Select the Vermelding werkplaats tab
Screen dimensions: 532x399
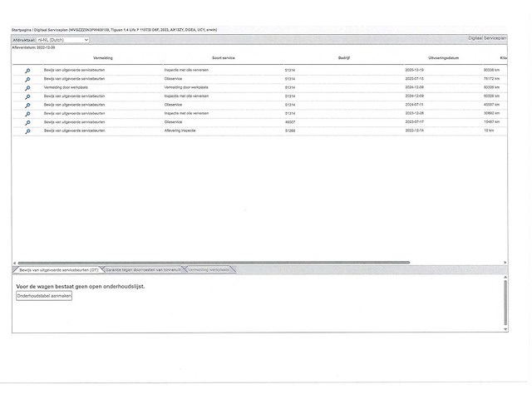(x=209, y=270)
